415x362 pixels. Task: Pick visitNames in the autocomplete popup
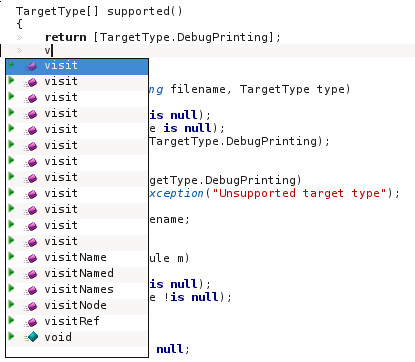click(77, 290)
